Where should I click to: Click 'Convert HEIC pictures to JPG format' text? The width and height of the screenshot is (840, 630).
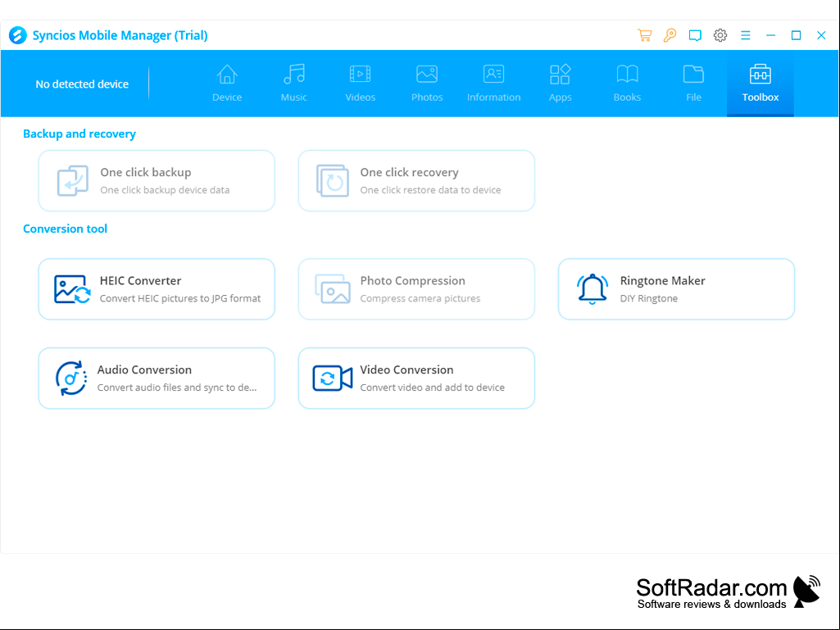click(180, 298)
